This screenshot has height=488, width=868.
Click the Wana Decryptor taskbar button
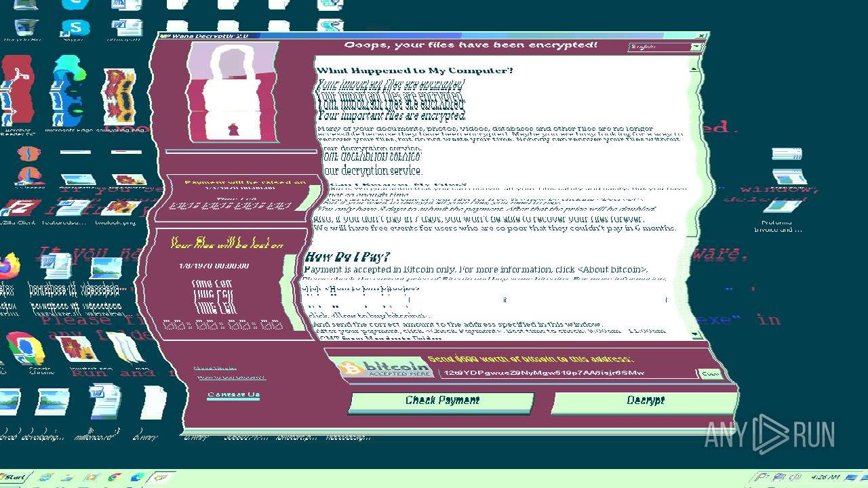click(161, 478)
